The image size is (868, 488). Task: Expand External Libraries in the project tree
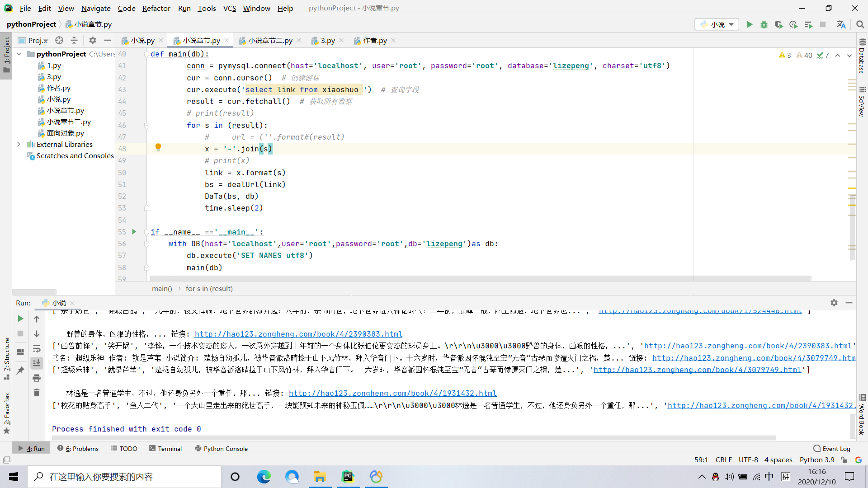click(19, 144)
